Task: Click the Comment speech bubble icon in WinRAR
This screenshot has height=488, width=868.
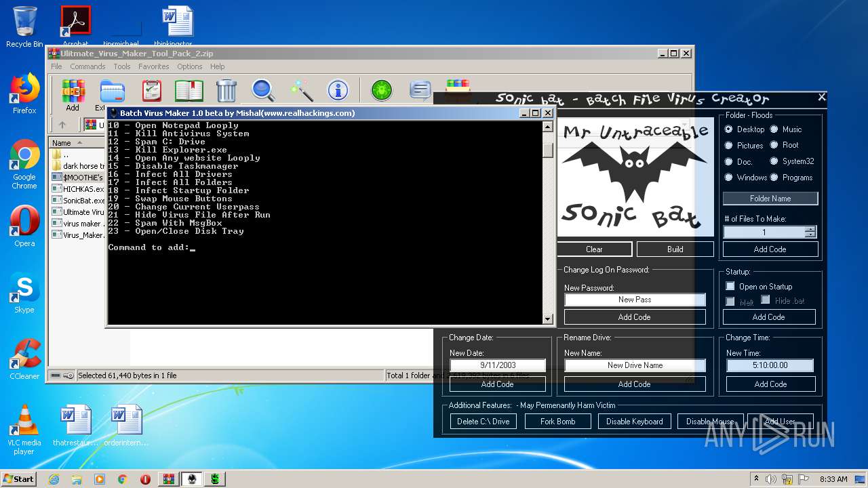Action: [420, 90]
